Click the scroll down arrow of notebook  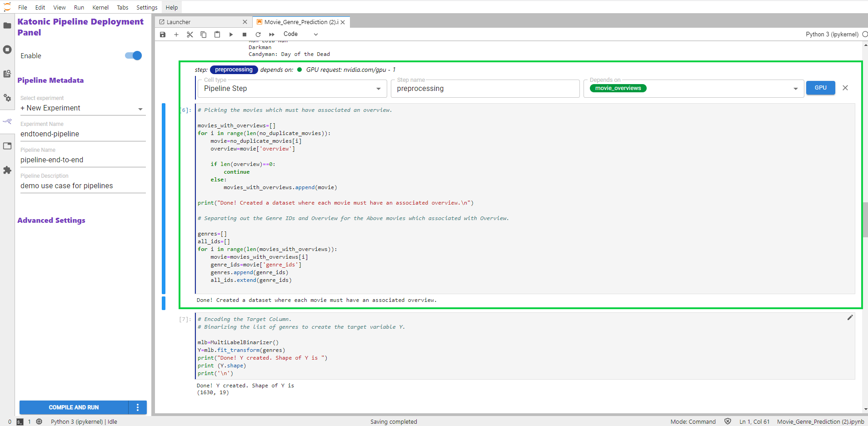coord(865,409)
